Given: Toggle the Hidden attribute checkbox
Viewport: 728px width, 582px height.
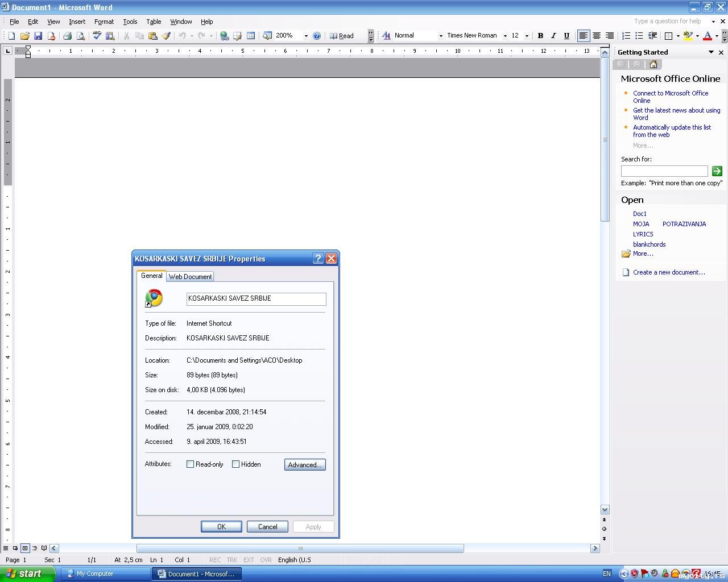Looking at the screenshot, I should 235,464.
